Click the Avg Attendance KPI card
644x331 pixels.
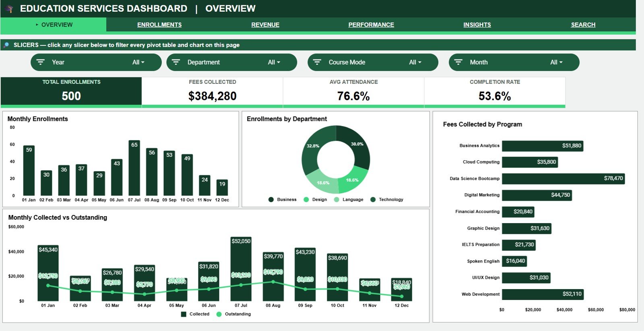click(353, 92)
